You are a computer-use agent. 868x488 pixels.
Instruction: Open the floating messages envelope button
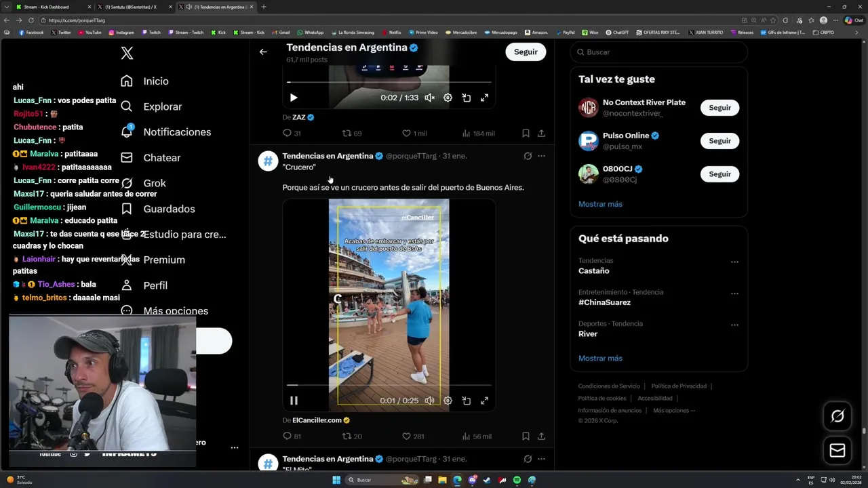(x=837, y=451)
